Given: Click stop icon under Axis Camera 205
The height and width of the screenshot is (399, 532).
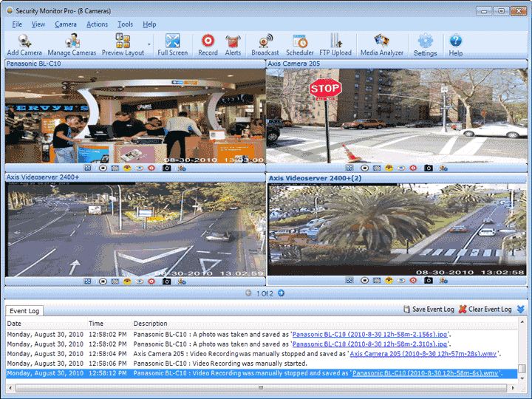Looking at the screenshot, I should pos(364,168).
